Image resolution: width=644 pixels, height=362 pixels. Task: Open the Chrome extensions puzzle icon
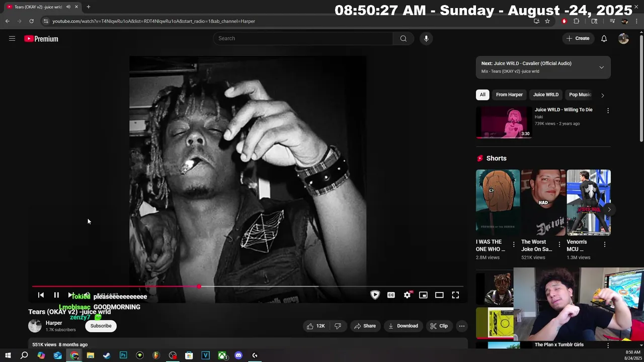pyautogui.click(x=577, y=21)
